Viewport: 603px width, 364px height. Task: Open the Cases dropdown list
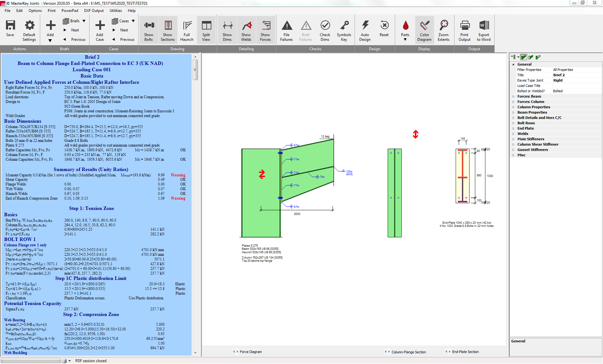[124, 21]
